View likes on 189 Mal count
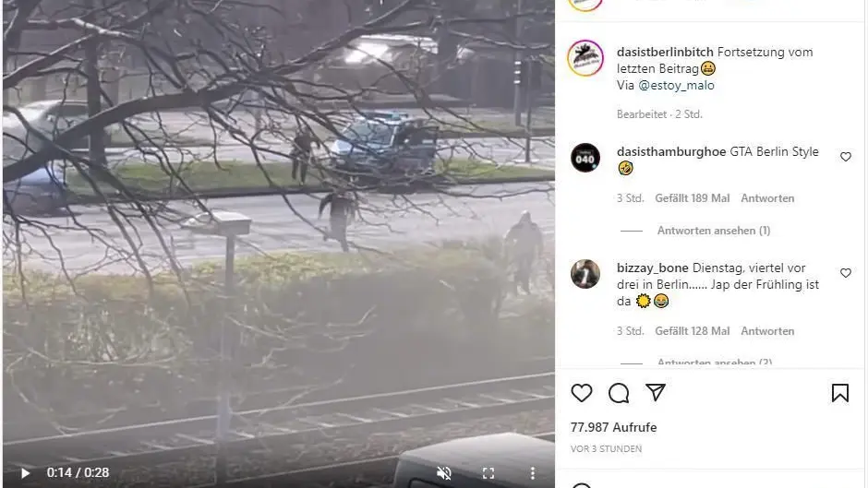This screenshot has height=488, width=868. pyautogui.click(x=692, y=198)
